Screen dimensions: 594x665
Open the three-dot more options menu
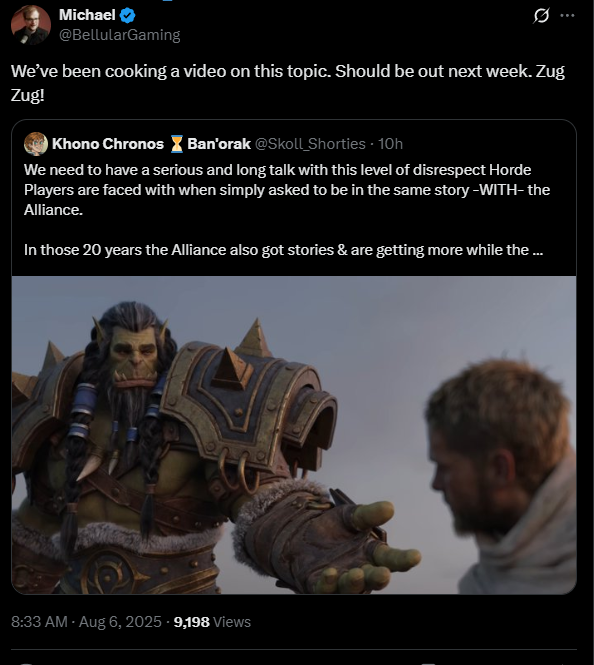567,16
